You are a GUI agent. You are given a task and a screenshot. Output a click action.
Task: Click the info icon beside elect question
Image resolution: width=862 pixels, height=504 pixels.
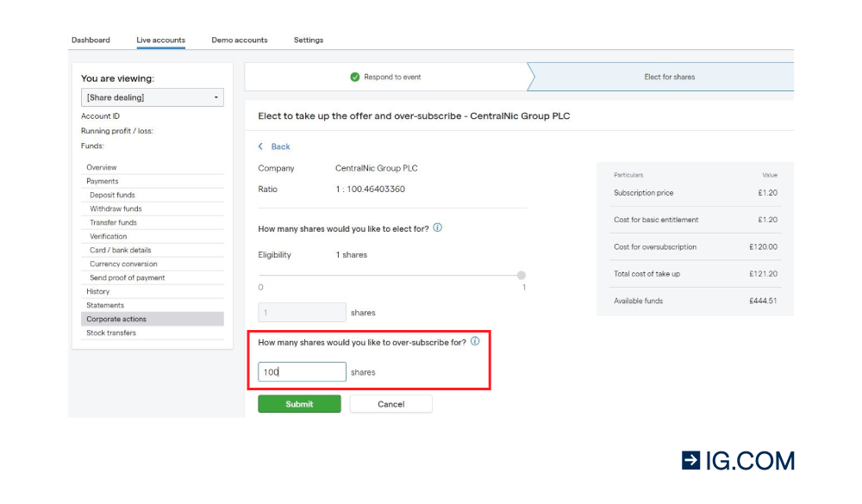coord(438,227)
